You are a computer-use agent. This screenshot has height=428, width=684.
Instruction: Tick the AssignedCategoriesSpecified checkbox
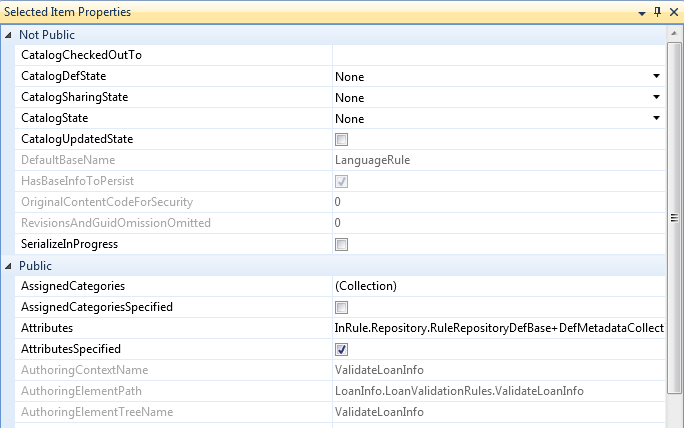[341, 307]
